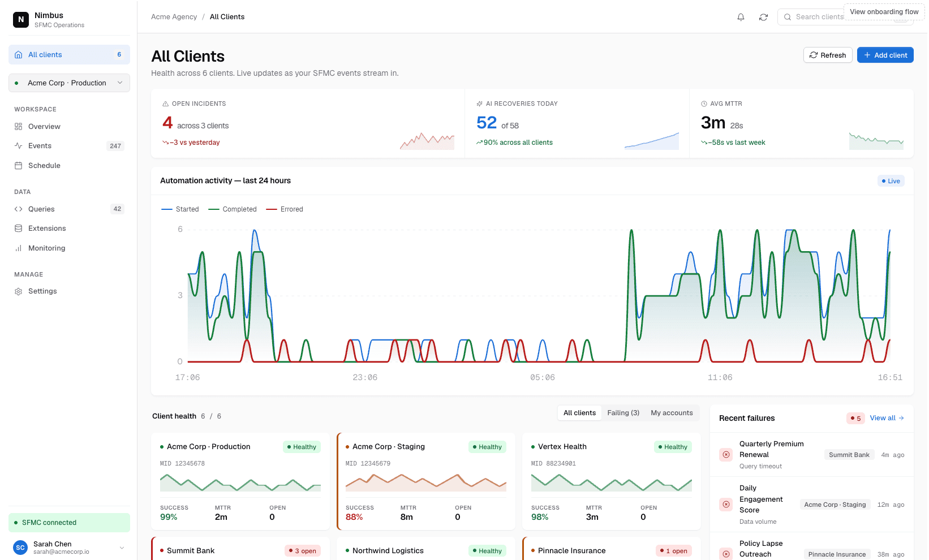The image size is (929, 560).
Task: Click the SFMC connected status badge
Action: [69, 523]
